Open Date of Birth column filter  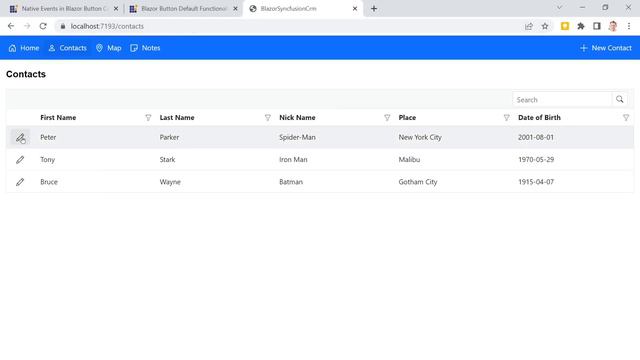click(626, 118)
